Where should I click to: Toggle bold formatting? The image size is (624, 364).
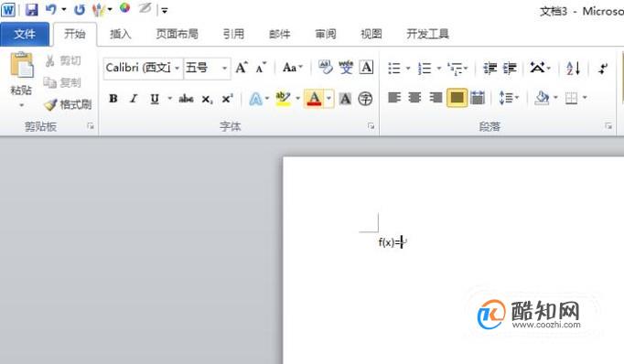point(113,98)
